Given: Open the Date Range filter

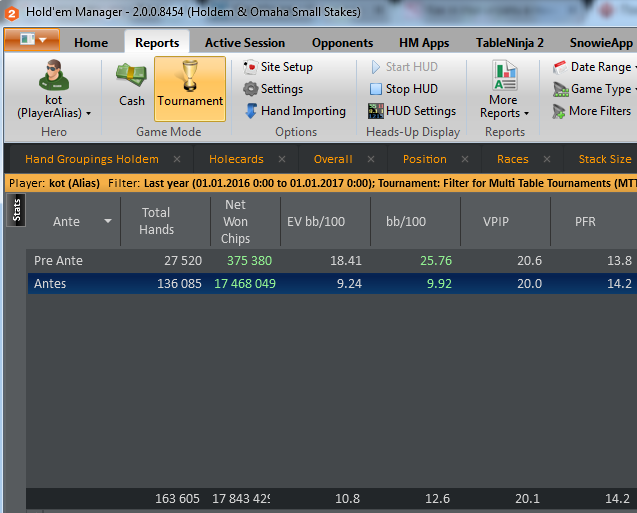Looking at the screenshot, I should 593,67.
